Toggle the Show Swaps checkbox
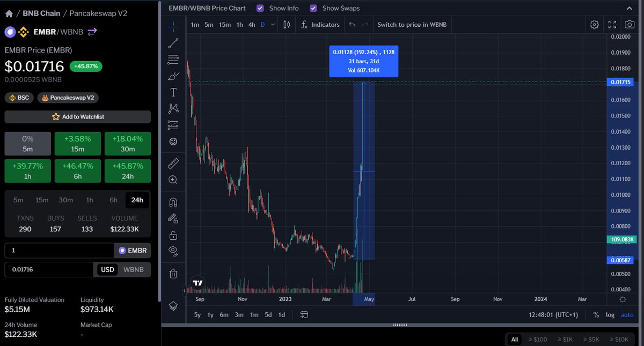The image size is (644, 346). (x=313, y=8)
